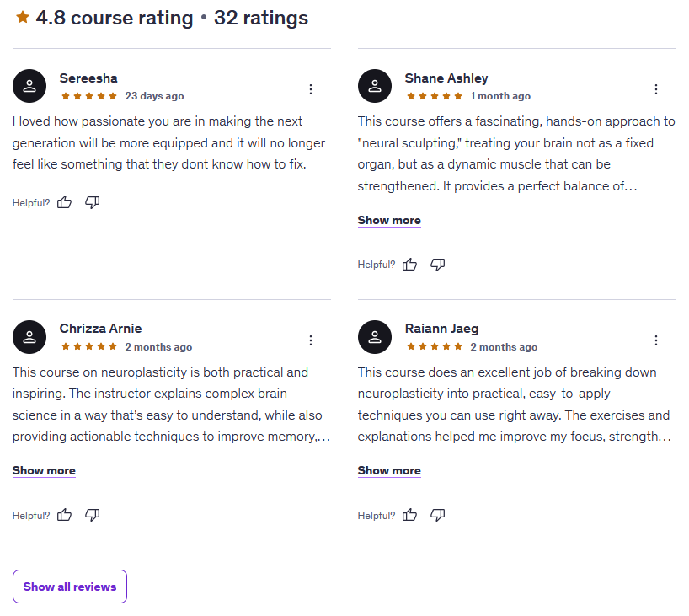Thumbs down Sereesha's review
Image resolution: width=689 pixels, height=616 pixels.
click(93, 202)
